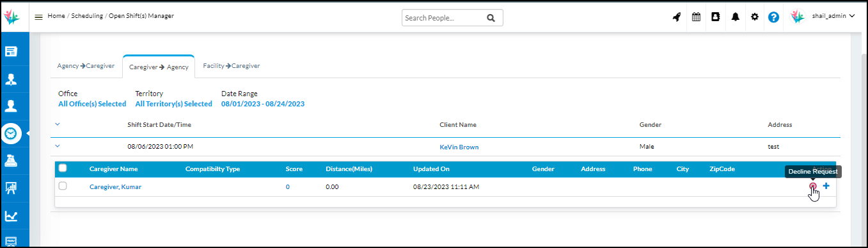The image size is (868, 248).
Task: Open the presentation board sidebar icon
Action: 11,188
